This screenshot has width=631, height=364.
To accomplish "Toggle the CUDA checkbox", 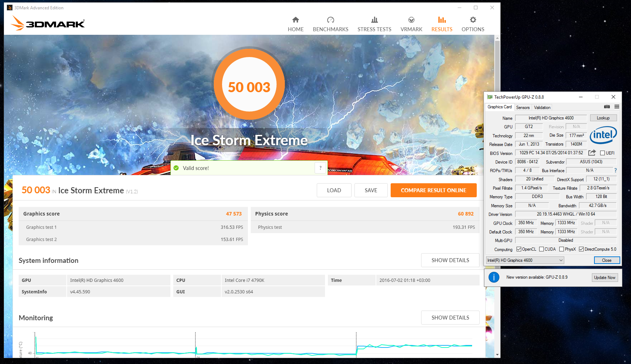I will (x=541, y=249).
